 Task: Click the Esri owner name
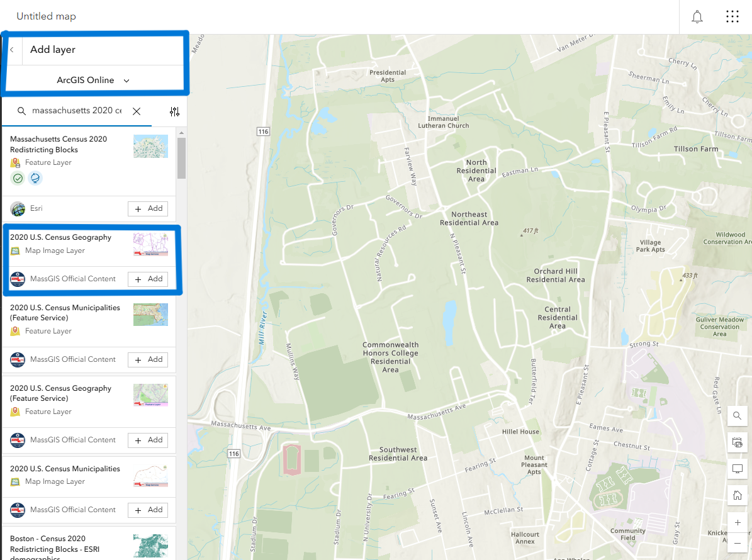36,208
